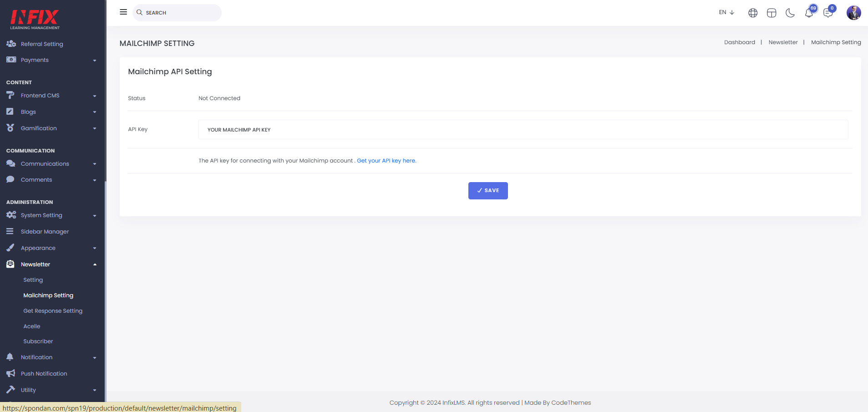Expand the Blogs submenu arrow

(95, 112)
